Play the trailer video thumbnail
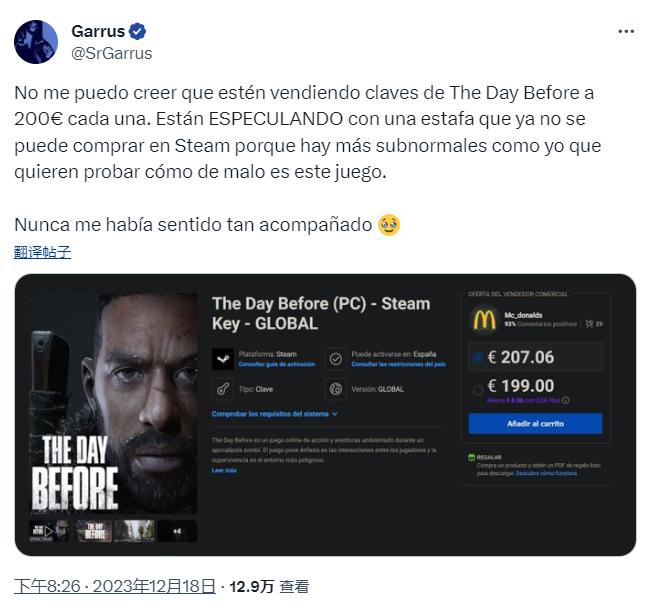This screenshot has width=651, height=610. (x=49, y=531)
